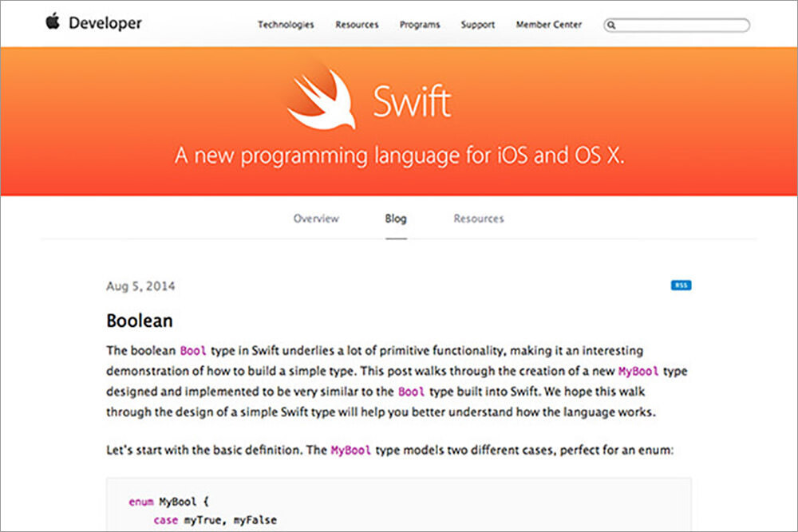Click the magnifying glass search icon
798x532 pixels.
(x=611, y=26)
